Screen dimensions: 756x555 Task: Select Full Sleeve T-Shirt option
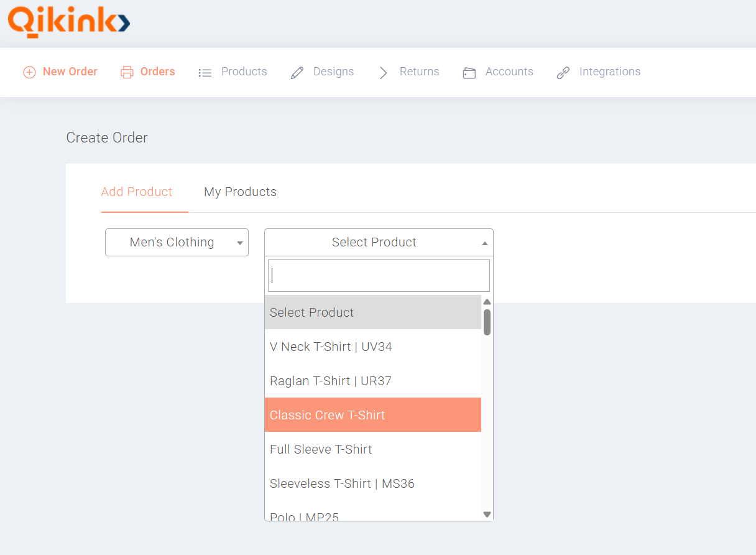(373, 449)
